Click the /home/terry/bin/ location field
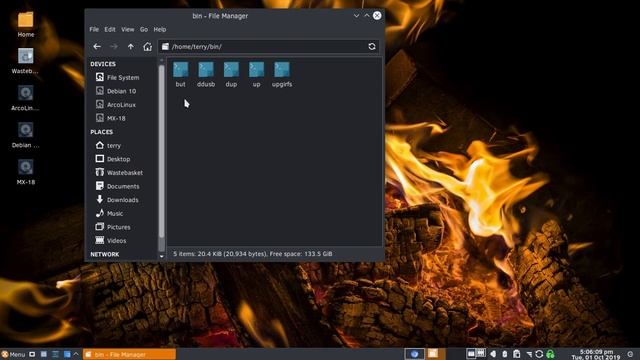This screenshot has width=640, height=360. (269, 47)
